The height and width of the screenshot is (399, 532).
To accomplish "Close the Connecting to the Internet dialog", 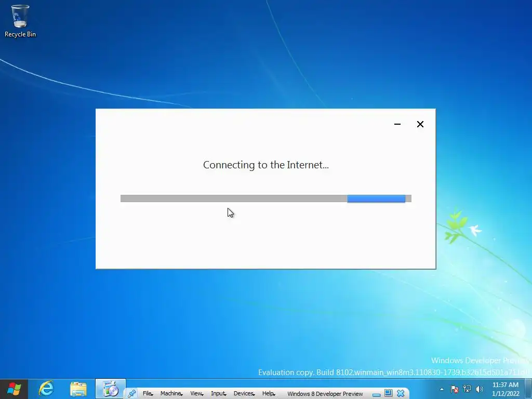I will [420, 124].
